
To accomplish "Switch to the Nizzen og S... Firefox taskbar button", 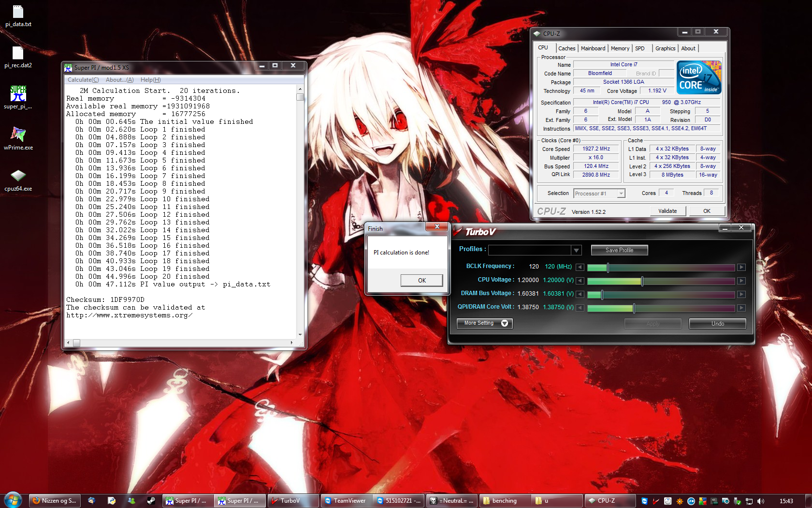I will coord(55,501).
